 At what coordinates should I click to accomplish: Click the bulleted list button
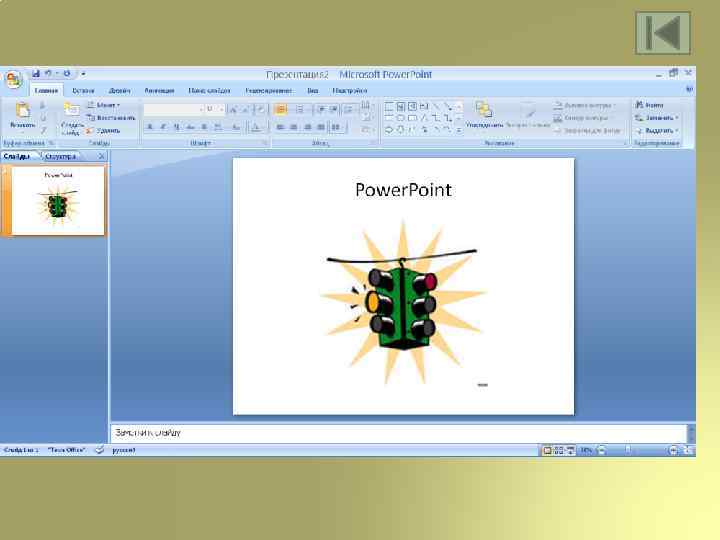tap(281, 109)
